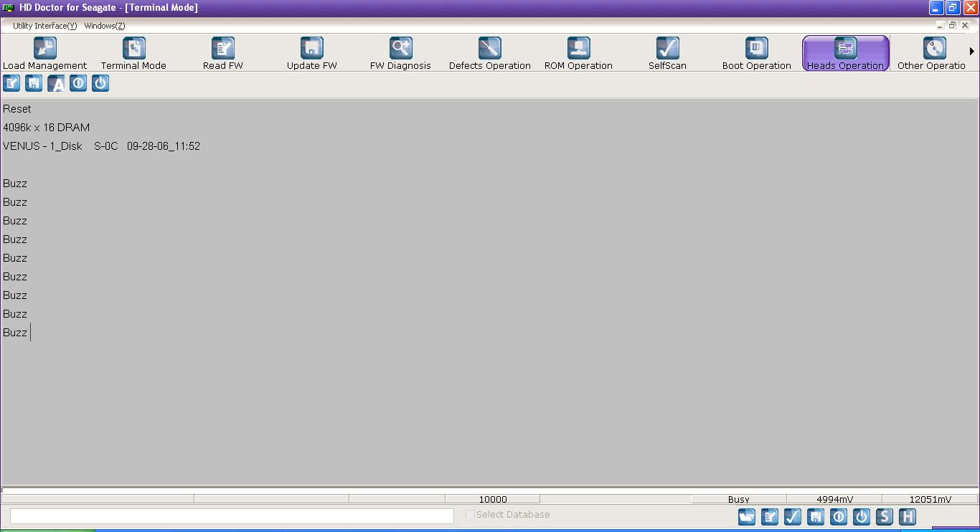This screenshot has height=532, width=980.
Task: Open the Update FW tool
Action: pos(311,54)
